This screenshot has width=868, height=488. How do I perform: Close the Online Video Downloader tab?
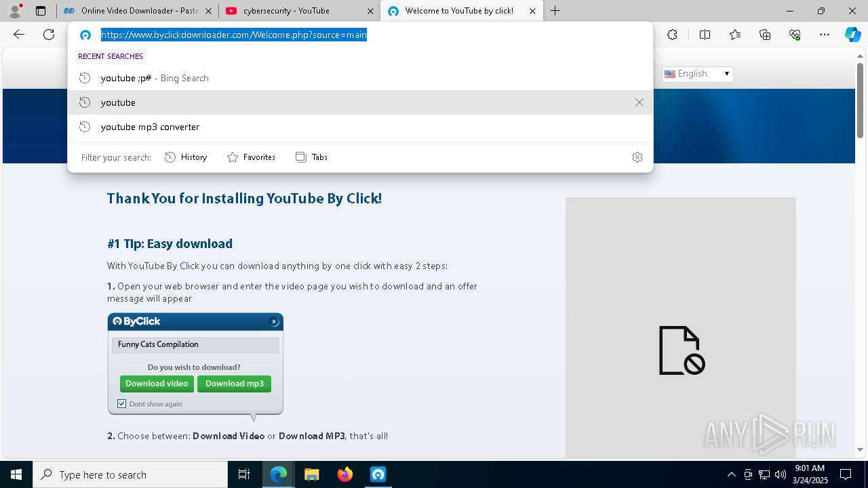tap(208, 11)
